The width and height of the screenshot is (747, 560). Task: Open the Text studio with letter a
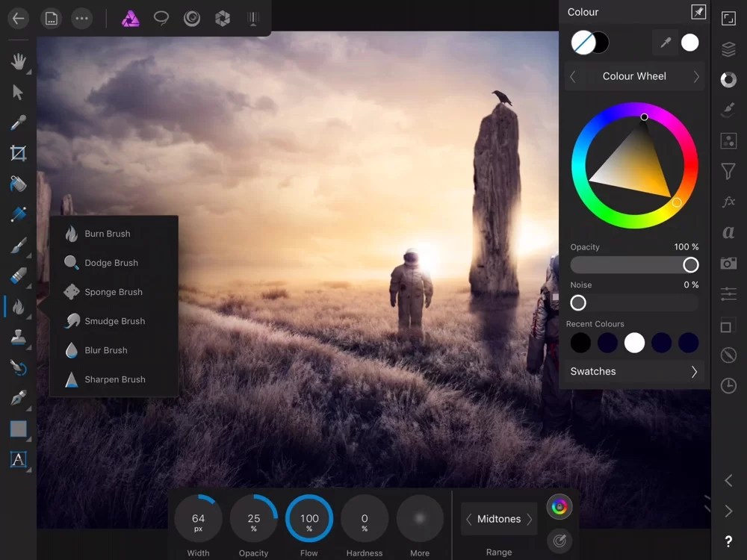pyautogui.click(x=728, y=232)
